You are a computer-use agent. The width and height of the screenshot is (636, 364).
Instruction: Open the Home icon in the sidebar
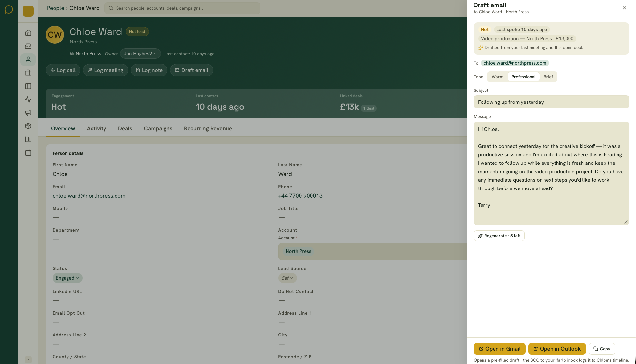point(28,33)
